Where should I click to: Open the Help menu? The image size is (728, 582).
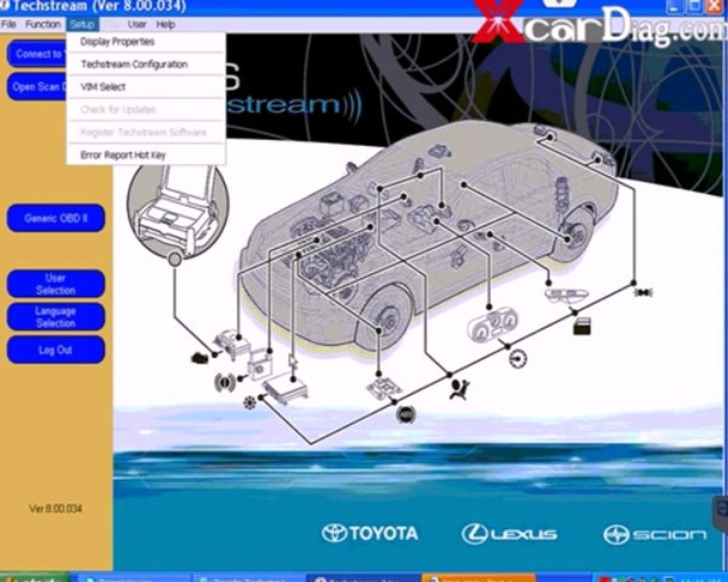click(165, 24)
